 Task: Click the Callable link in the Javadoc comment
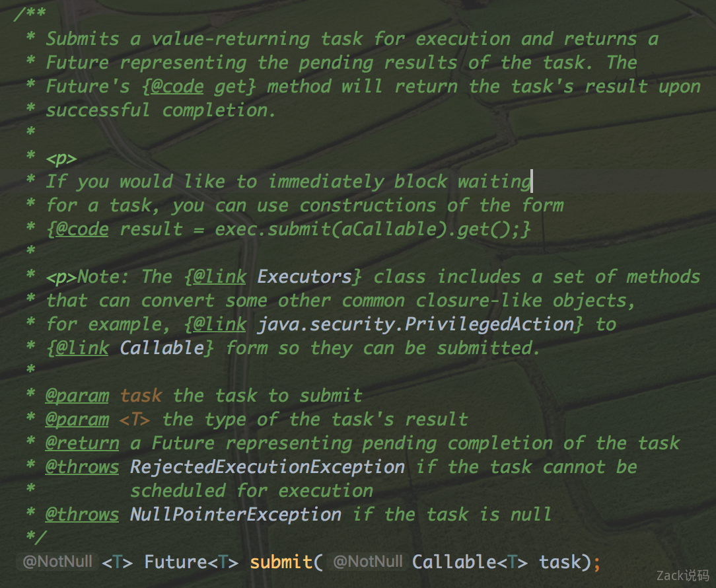click(x=162, y=348)
